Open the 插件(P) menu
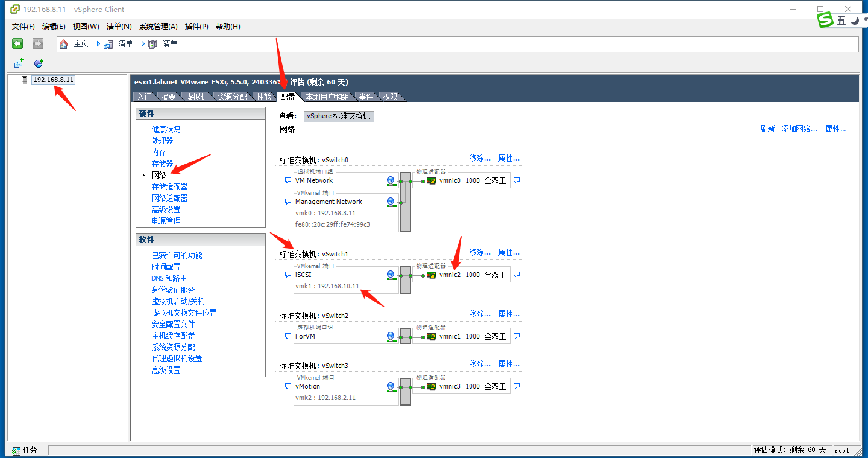The height and width of the screenshot is (458, 868). (197, 27)
